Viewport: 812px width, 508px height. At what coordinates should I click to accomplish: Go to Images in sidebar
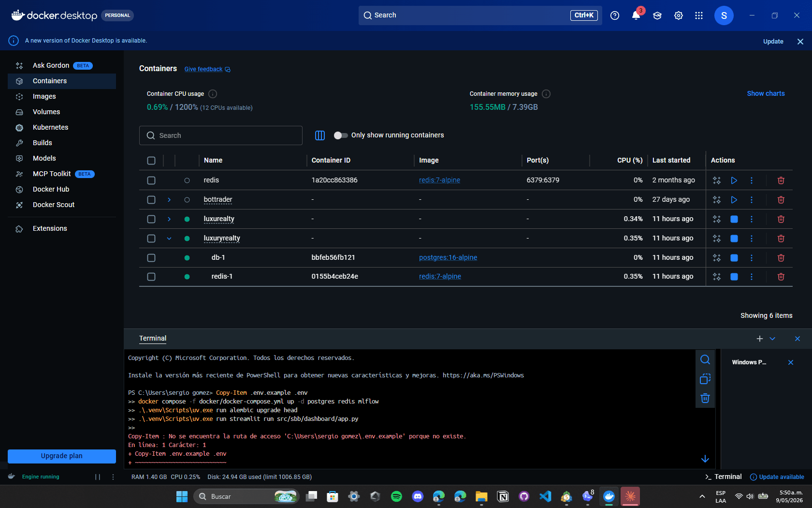click(62, 97)
